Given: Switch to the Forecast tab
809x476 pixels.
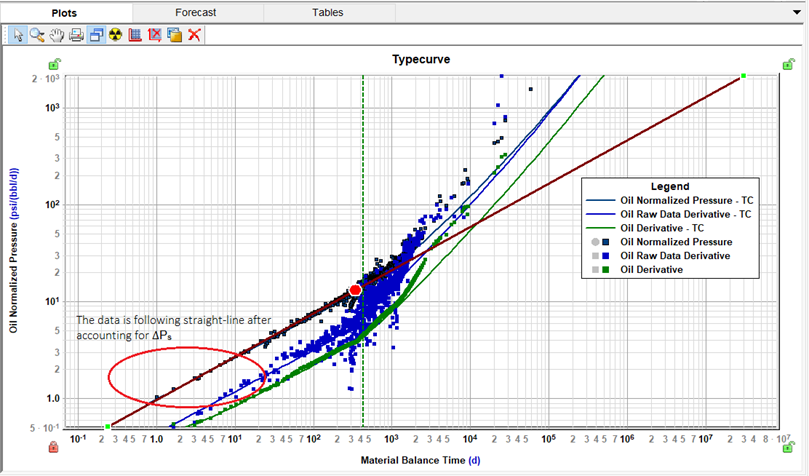Looking at the screenshot, I should [x=196, y=12].
